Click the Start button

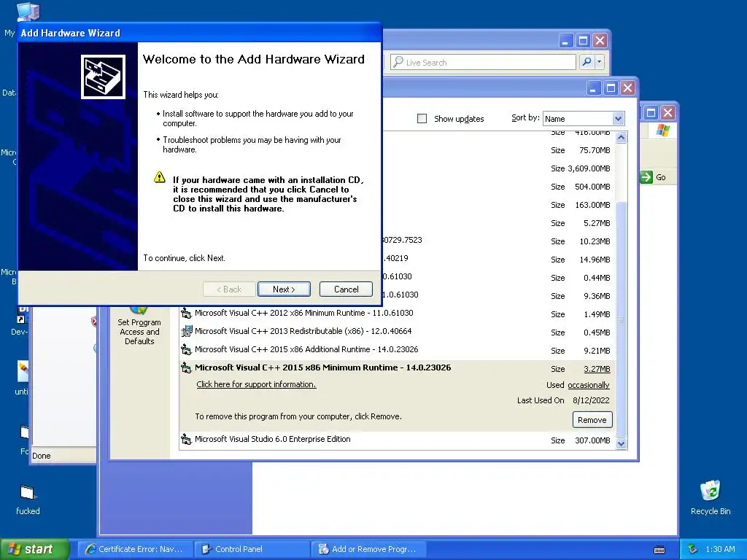click(35, 549)
